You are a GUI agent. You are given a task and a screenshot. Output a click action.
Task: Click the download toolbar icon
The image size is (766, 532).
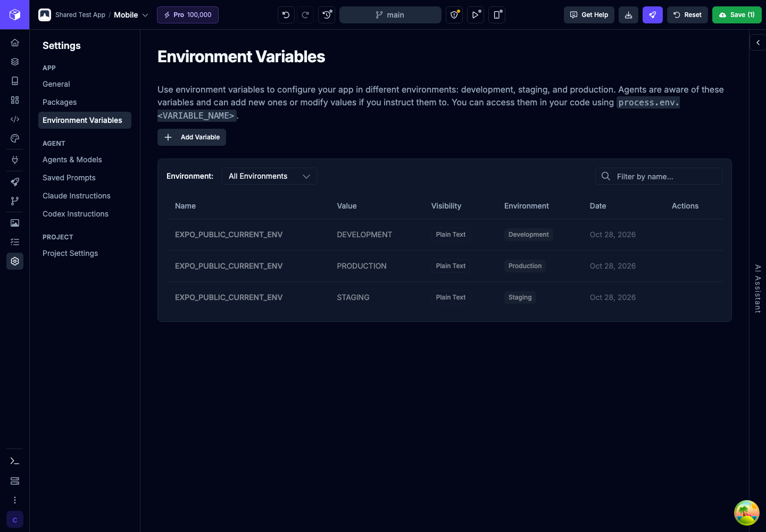628,15
